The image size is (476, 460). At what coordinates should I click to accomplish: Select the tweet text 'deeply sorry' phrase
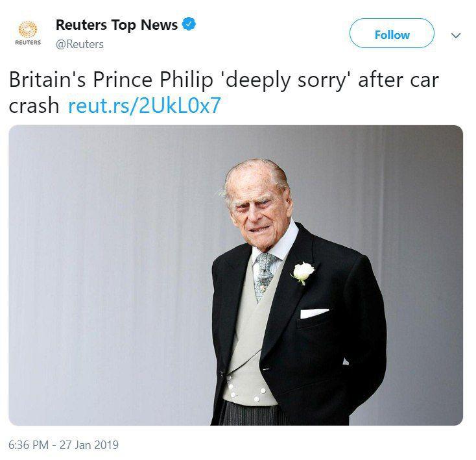(x=286, y=80)
